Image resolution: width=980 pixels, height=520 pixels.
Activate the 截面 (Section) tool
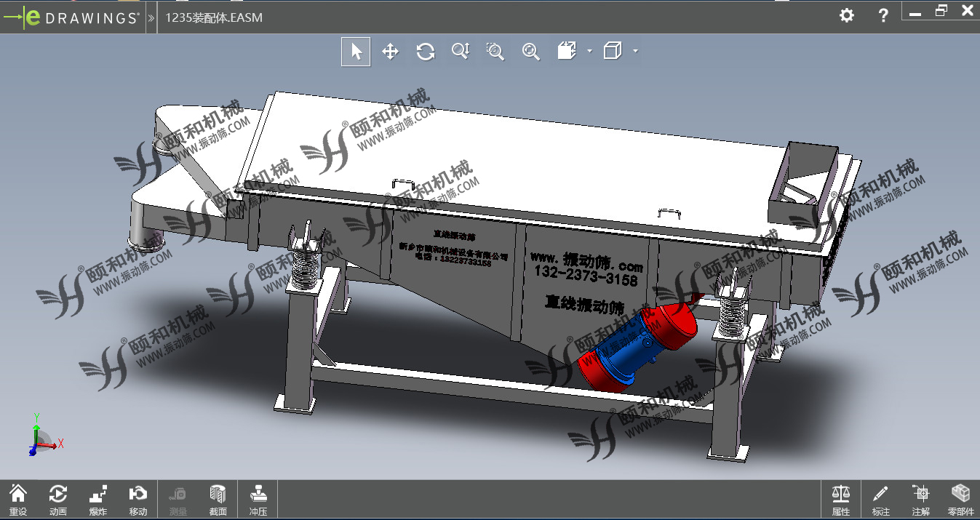(x=218, y=500)
